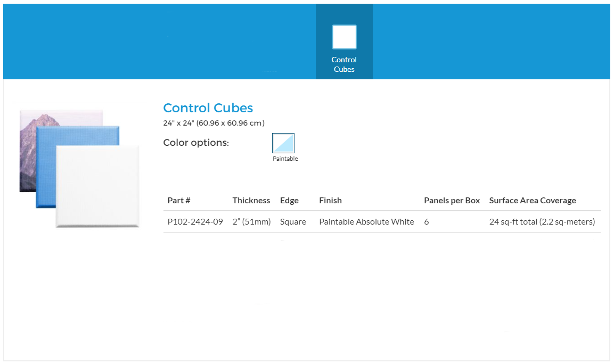614x364 pixels.
Task: Click the Edge column header
Action: (x=289, y=201)
